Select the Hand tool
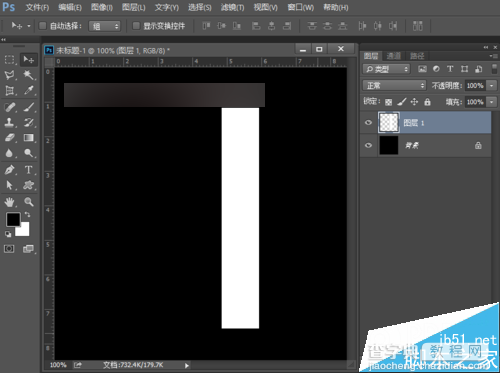The width and height of the screenshot is (500, 373). point(10,201)
